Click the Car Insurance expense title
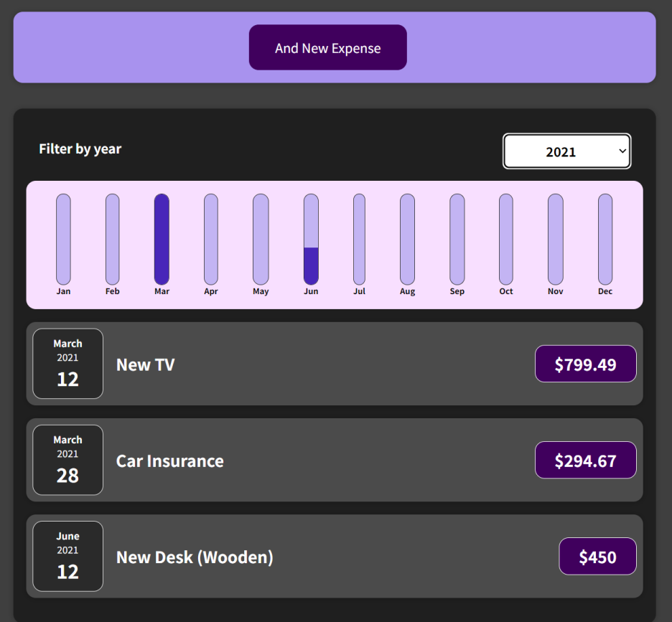Viewport: 672px width, 622px height. [169, 461]
